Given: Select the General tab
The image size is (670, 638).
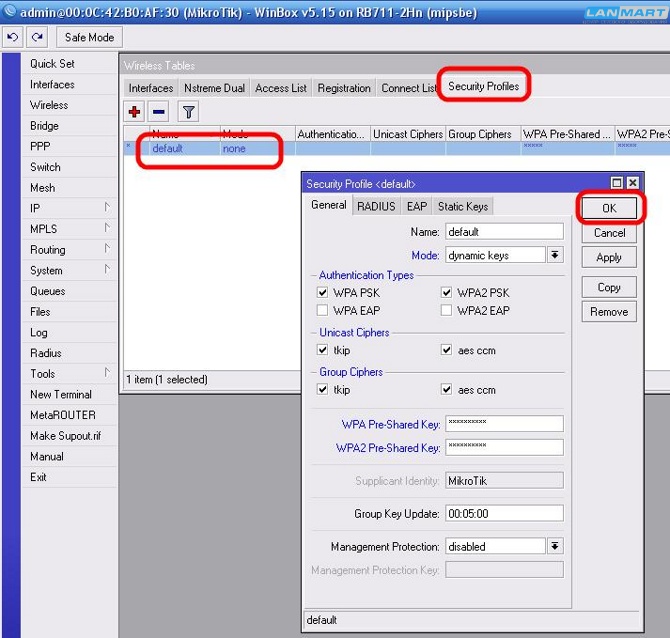Looking at the screenshot, I should (x=329, y=205).
